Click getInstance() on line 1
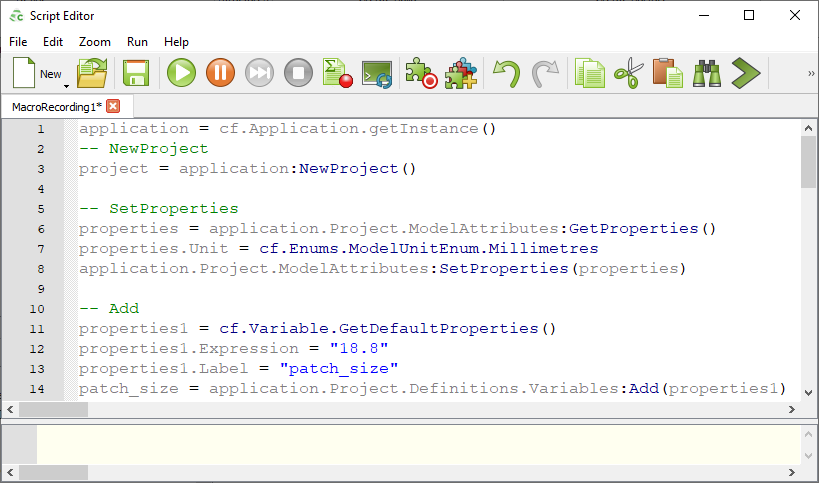819x483 pixels. pos(432,128)
